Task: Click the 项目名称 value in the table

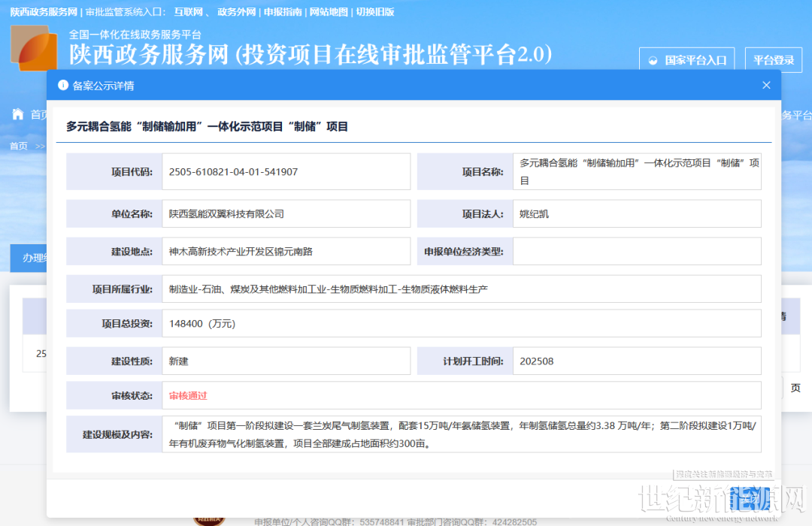Action: tap(640, 171)
